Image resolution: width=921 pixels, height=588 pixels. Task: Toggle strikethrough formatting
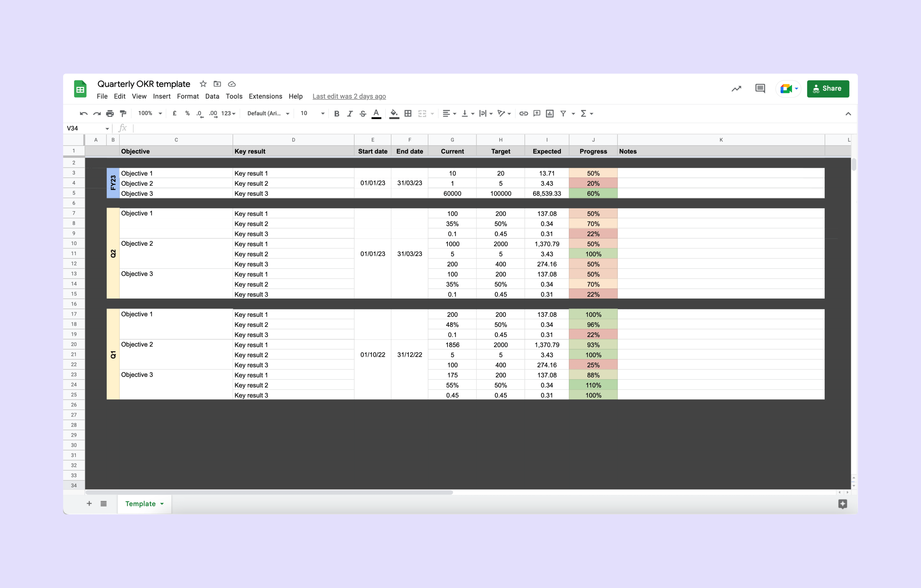pyautogui.click(x=363, y=114)
